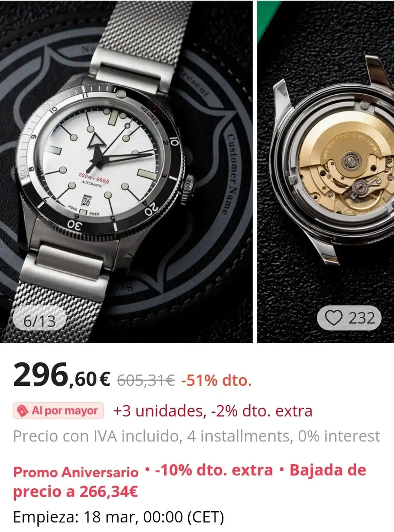The width and height of the screenshot is (394, 532).
Task: View the watch movement back photo
Action: pos(326,171)
